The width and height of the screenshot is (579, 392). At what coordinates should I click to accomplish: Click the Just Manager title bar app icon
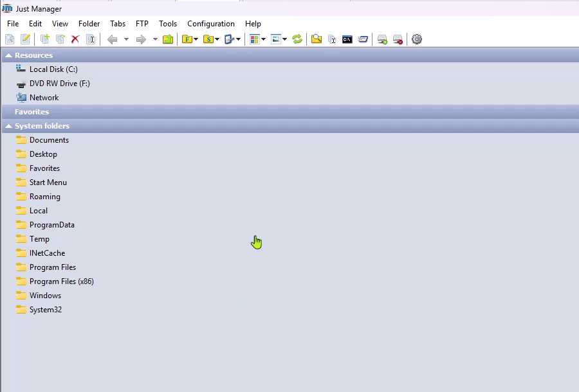7,8
